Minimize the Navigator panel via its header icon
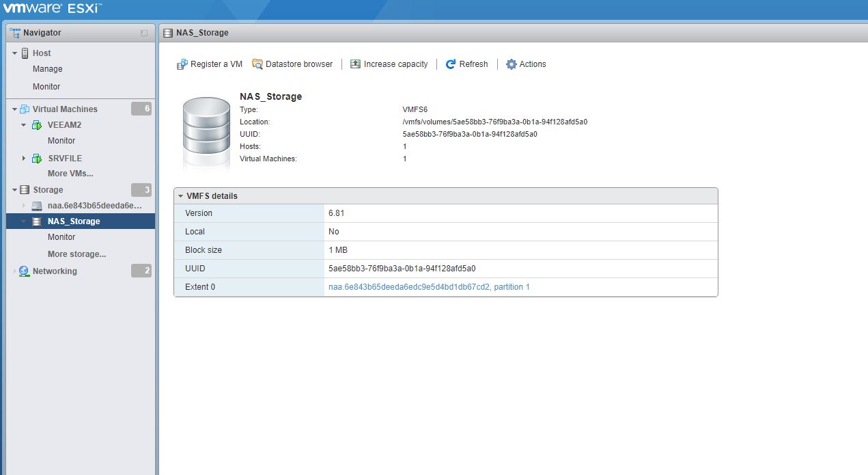The width and height of the screenshot is (868, 475). tap(144, 33)
